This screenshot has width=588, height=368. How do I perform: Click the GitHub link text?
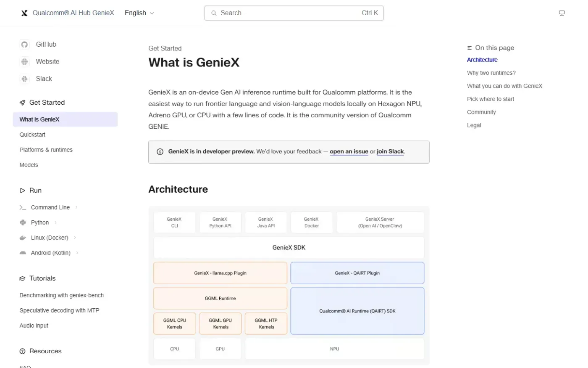coord(46,45)
